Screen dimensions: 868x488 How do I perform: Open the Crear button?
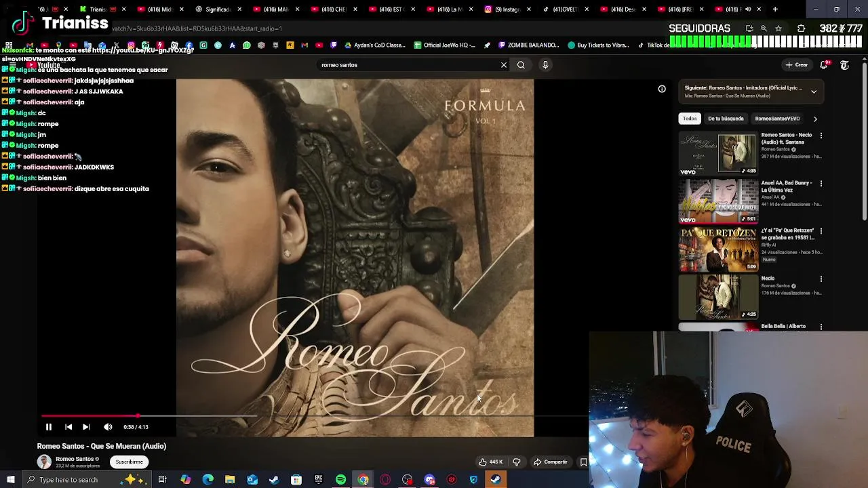[x=797, y=65]
